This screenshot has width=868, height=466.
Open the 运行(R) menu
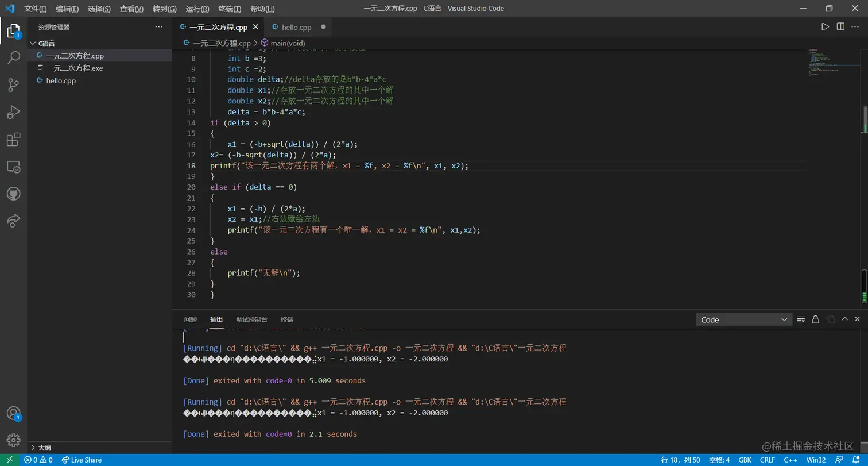tap(197, 9)
